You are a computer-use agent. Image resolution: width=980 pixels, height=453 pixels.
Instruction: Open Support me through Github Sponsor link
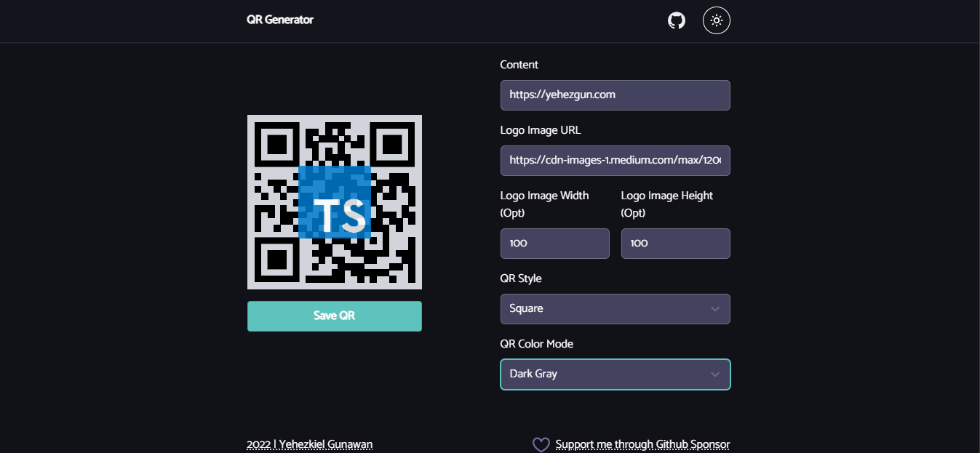(642, 444)
